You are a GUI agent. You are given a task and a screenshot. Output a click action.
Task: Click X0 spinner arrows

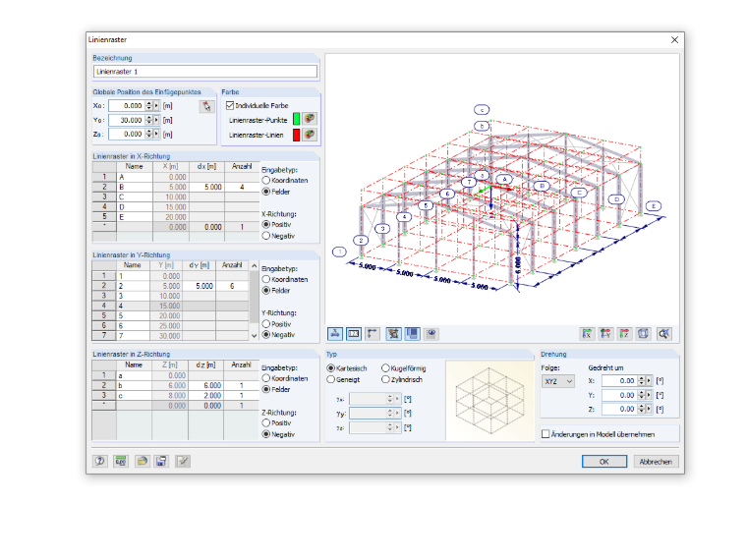pos(149,106)
